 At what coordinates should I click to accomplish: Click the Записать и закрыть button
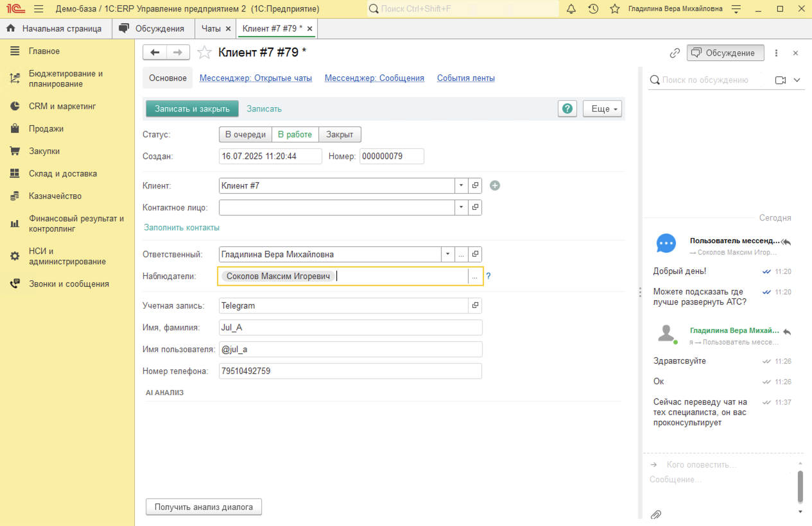(192, 109)
